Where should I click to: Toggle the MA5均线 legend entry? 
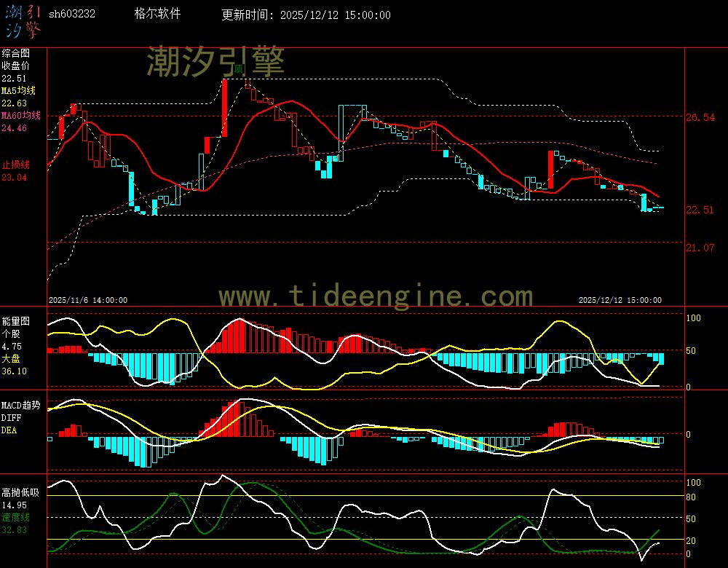[18, 91]
